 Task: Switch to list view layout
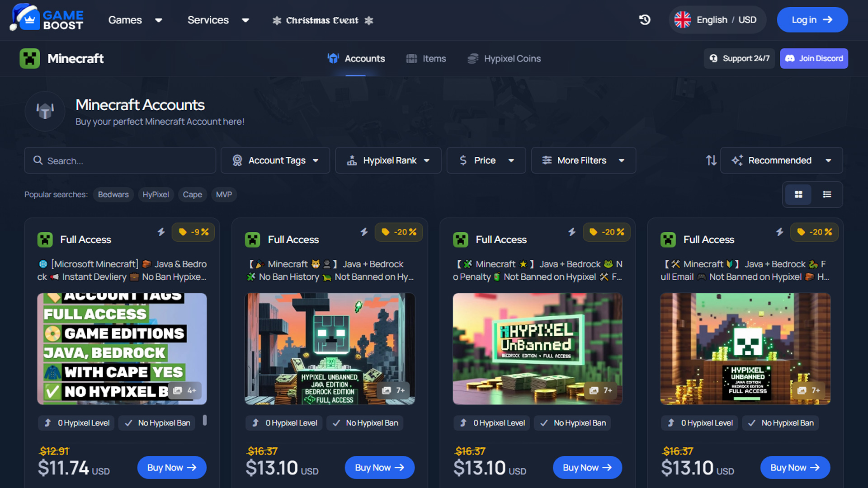coord(827,194)
